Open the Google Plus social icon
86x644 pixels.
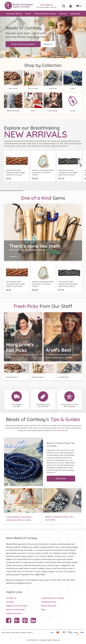[17, 620]
